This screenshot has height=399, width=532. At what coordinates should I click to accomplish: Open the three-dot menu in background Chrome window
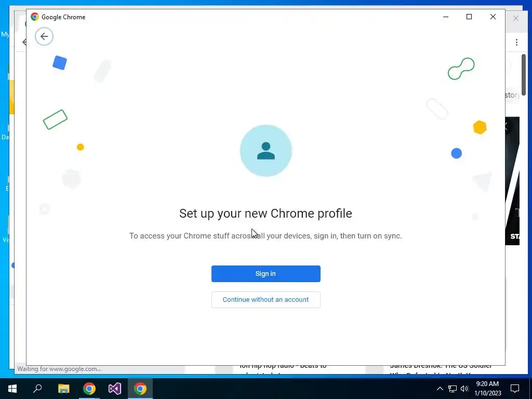point(516,42)
